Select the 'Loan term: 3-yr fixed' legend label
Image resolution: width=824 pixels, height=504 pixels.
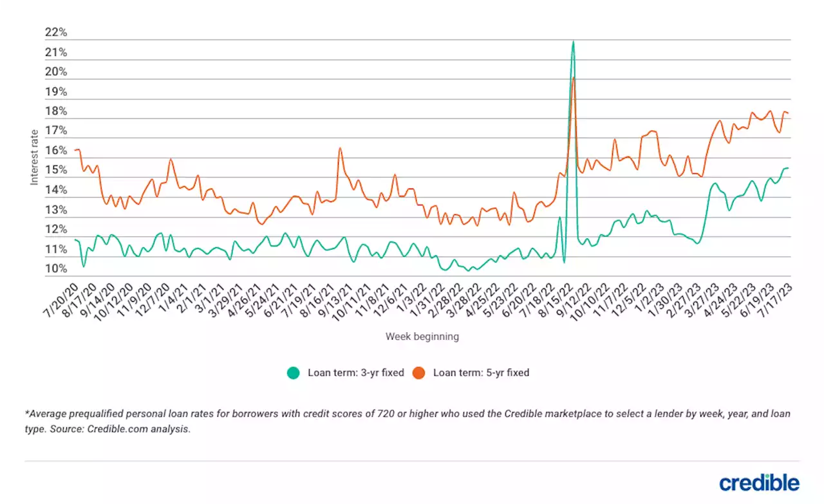[x=355, y=373]
